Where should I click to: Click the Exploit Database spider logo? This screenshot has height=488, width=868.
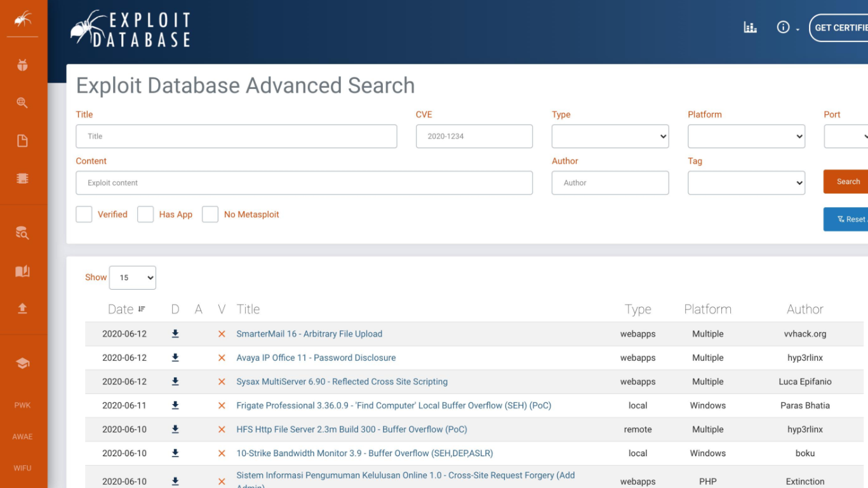coord(130,29)
